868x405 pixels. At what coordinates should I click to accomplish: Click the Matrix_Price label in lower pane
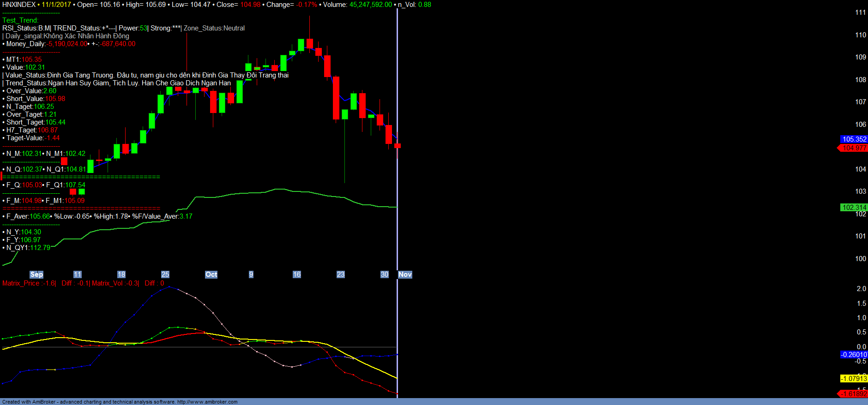(21, 283)
